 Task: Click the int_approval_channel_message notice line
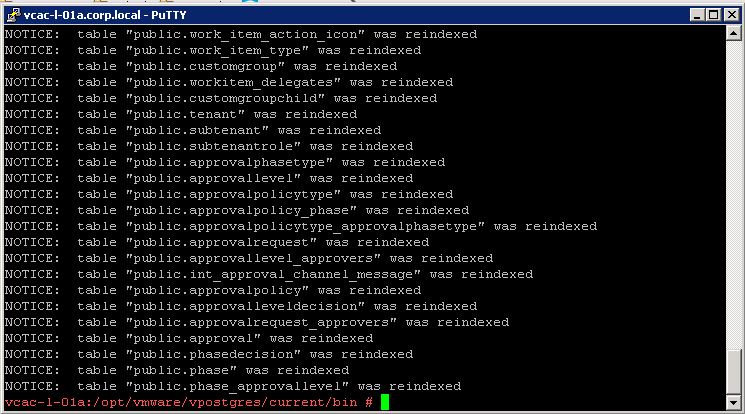269,274
